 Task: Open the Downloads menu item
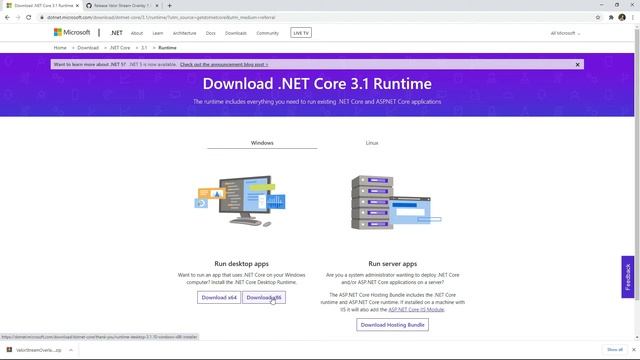tap(236, 33)
